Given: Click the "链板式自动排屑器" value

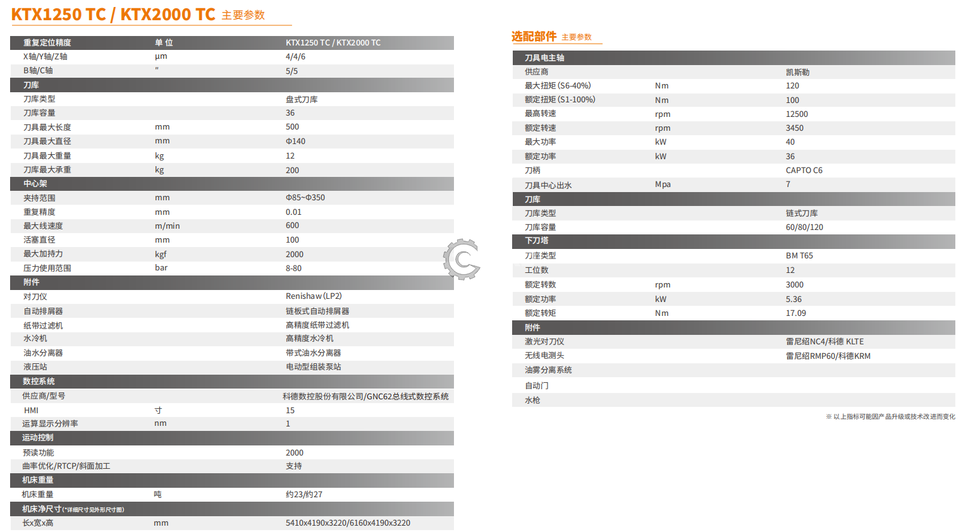Looking at the screenshot, I should (317, 311).
